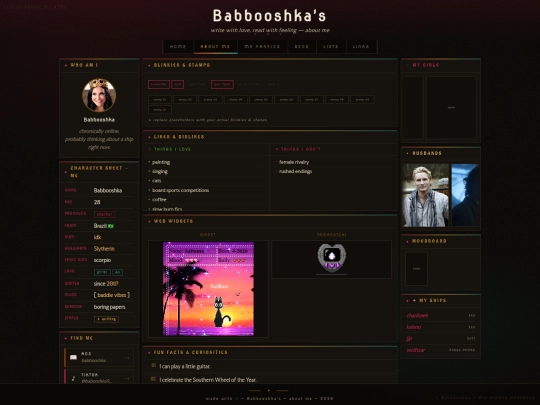The width and height of the screenshot is (540, 405).
Task: Open the Links nav tab
Action: (x=361, y=46)
